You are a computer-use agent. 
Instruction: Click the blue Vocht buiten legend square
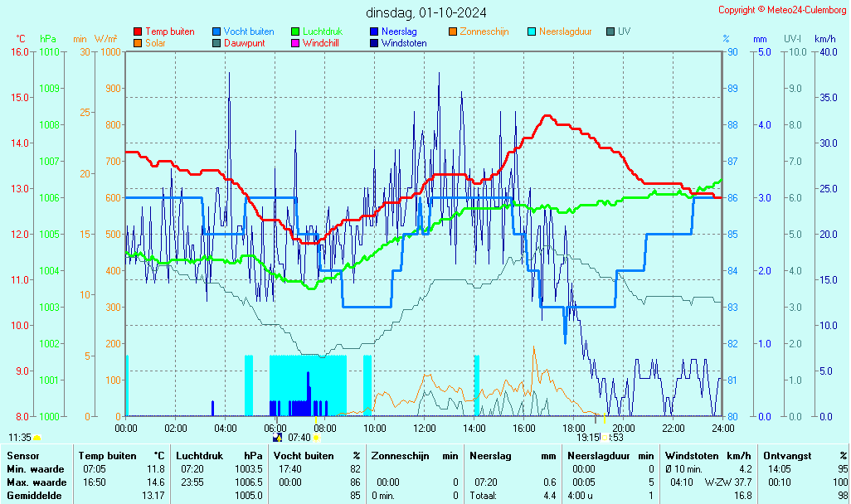tap(216, 31)
